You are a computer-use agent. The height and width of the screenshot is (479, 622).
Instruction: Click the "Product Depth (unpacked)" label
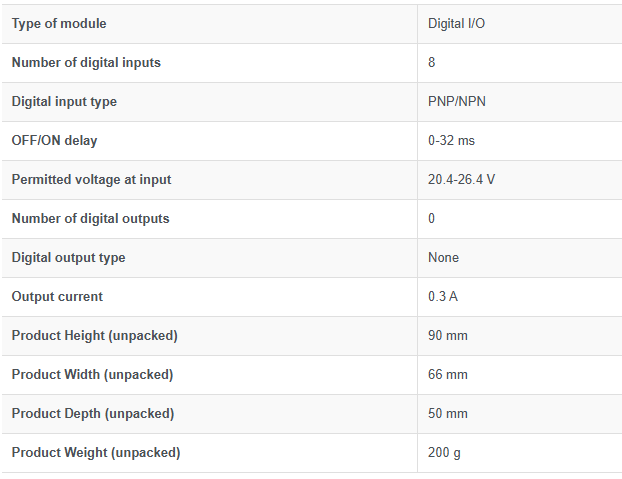coord(92,413)
